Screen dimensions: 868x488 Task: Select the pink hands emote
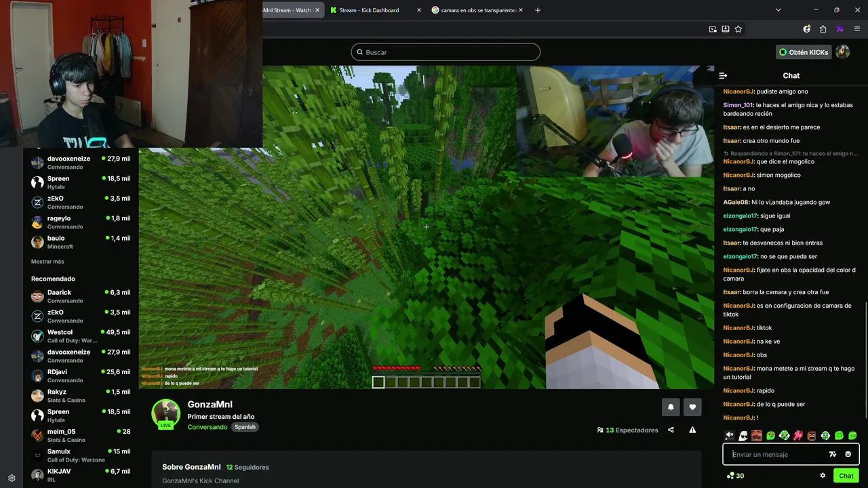pos(798,436)
